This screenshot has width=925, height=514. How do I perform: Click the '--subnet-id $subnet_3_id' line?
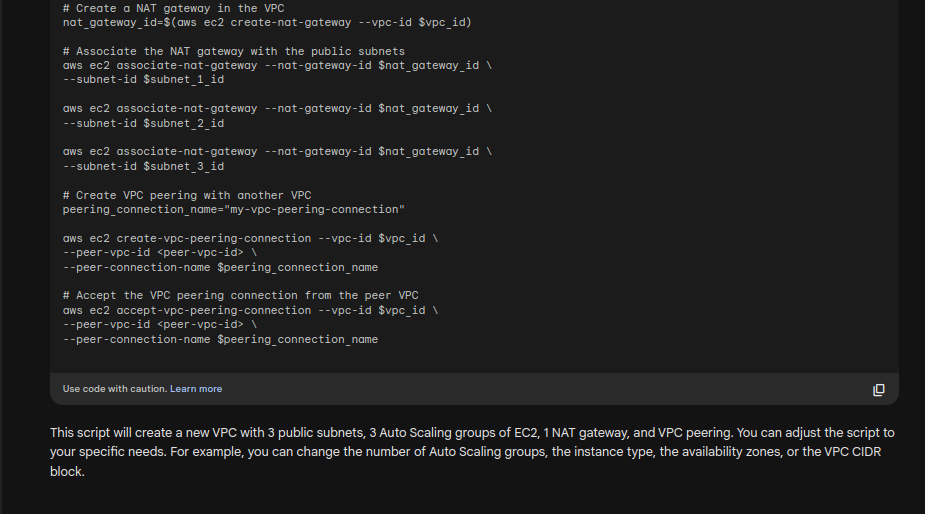143,166
